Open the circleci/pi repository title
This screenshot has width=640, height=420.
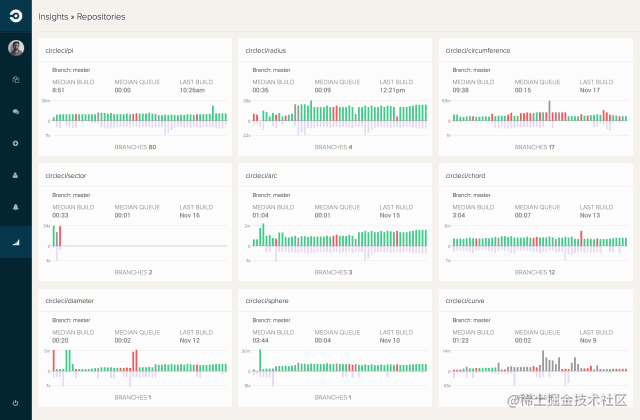pos(59,51)
